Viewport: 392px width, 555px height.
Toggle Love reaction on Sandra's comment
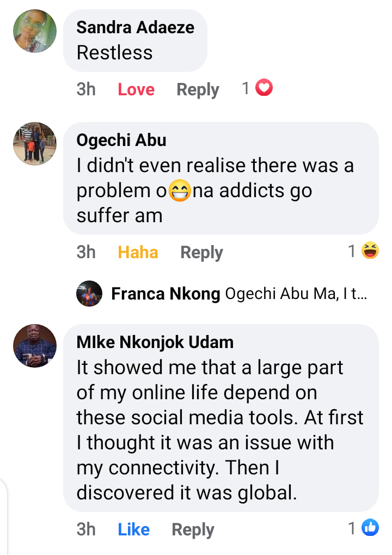(136, 89)
